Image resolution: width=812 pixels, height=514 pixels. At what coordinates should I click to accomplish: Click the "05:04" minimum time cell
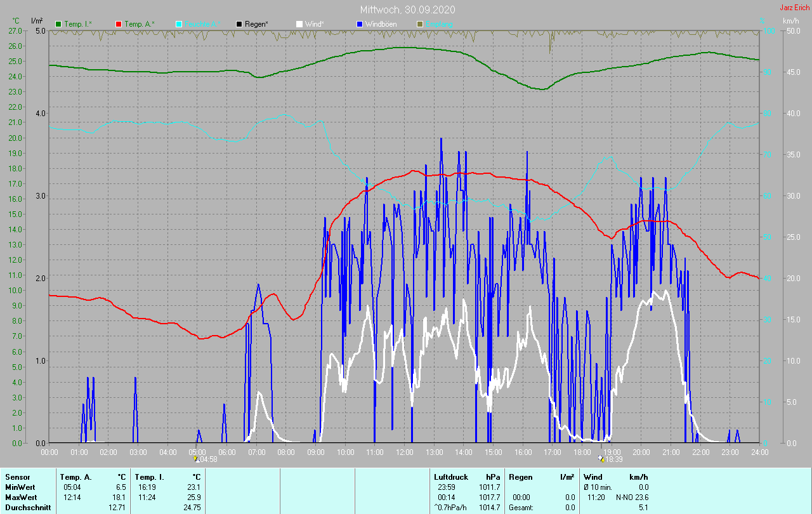[72, 487]
